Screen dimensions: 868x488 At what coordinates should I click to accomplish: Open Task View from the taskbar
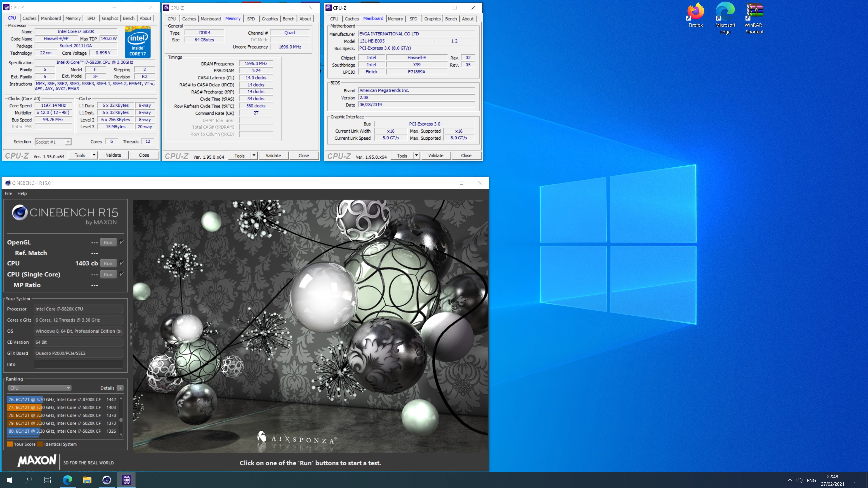(47, 480)
